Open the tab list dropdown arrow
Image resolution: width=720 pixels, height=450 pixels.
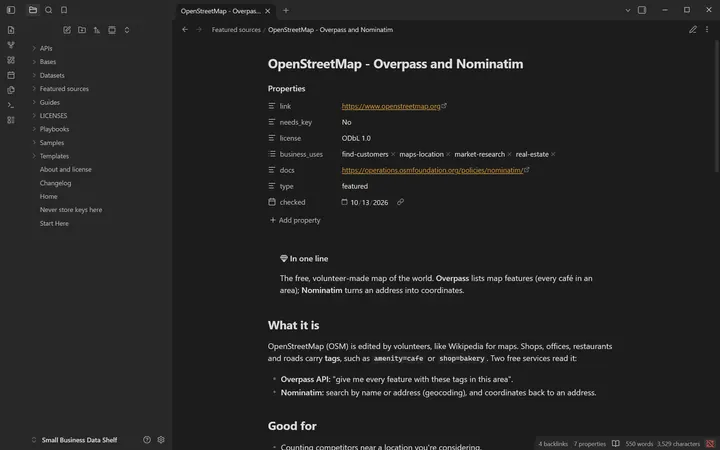628,10
